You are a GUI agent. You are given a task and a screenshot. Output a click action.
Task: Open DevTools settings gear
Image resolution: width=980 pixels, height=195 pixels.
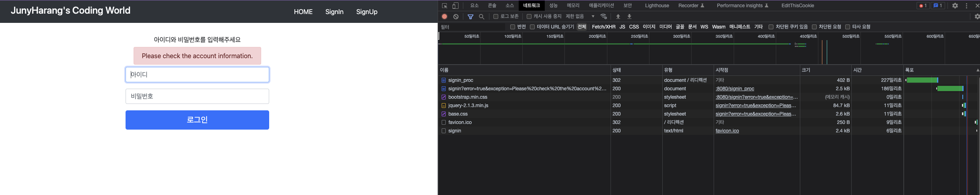point(955,6)
